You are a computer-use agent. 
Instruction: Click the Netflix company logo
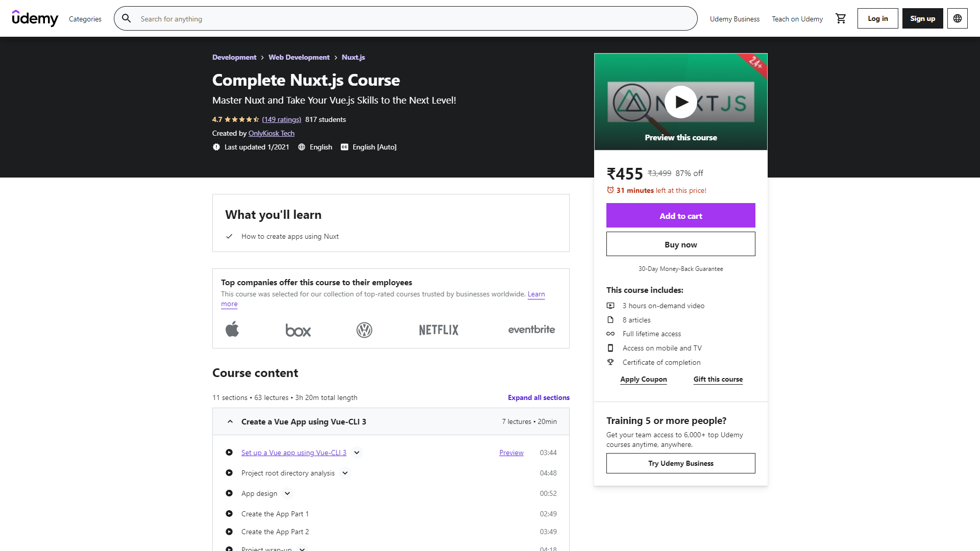coord(439,330)
